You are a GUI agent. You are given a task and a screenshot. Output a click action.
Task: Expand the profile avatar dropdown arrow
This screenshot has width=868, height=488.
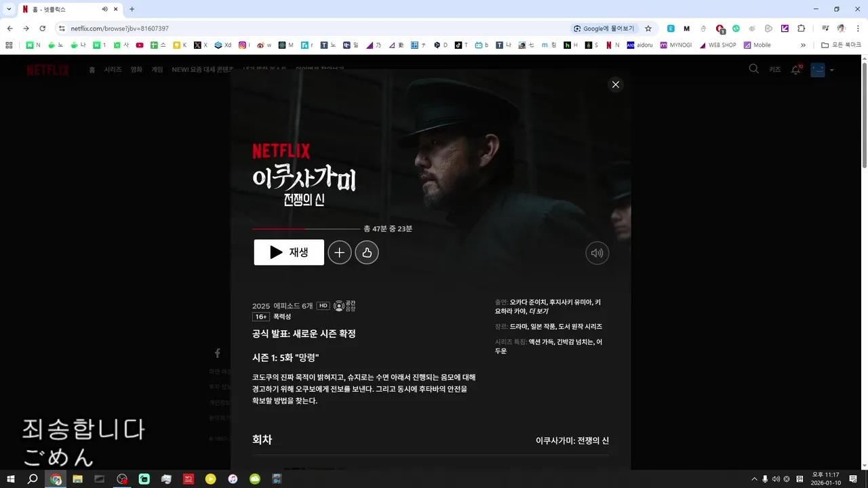pyautogui.click(x=832, y=70)
